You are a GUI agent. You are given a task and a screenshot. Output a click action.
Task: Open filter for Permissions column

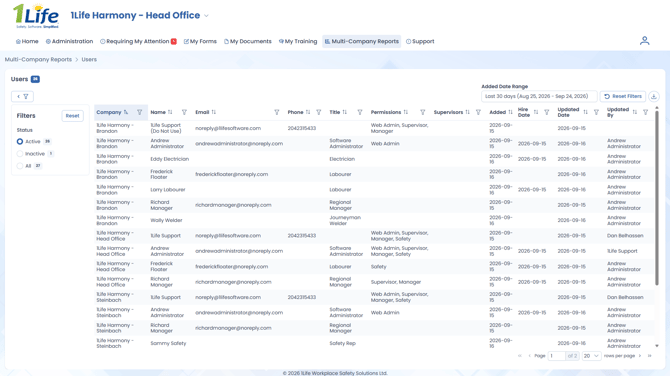422,112
